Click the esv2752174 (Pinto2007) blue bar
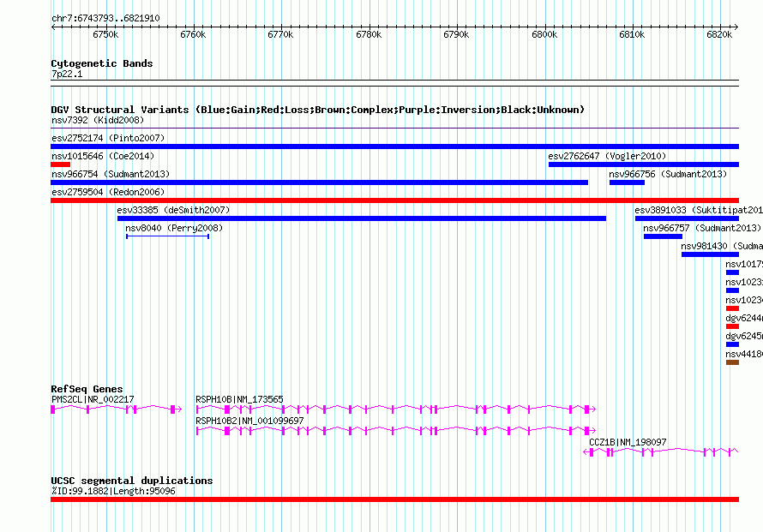Screen dimensions: 763x532 [x=394, y=146]
